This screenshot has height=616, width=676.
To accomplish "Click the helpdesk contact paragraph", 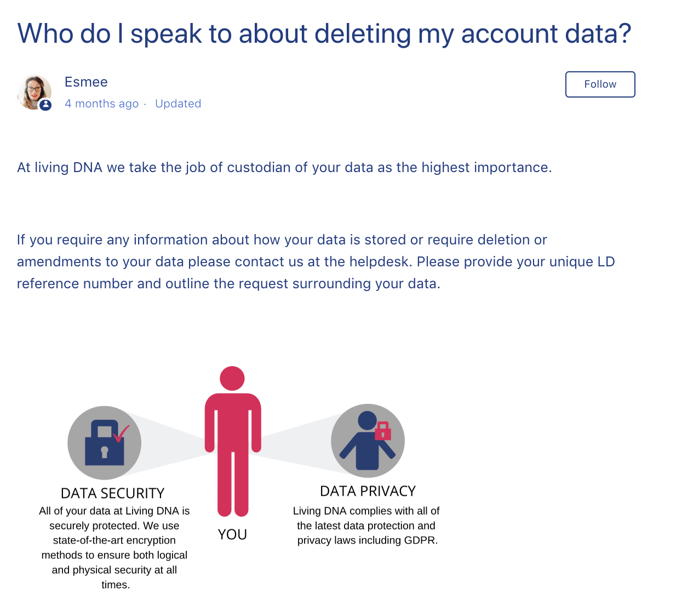I will [x=316, y=261].
